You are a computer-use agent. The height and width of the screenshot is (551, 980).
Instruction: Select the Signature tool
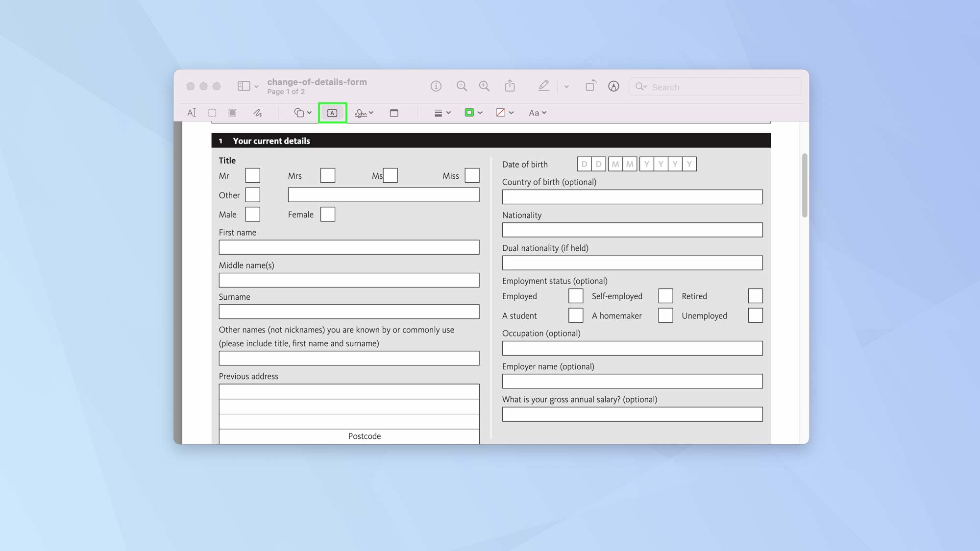[361, 113]
